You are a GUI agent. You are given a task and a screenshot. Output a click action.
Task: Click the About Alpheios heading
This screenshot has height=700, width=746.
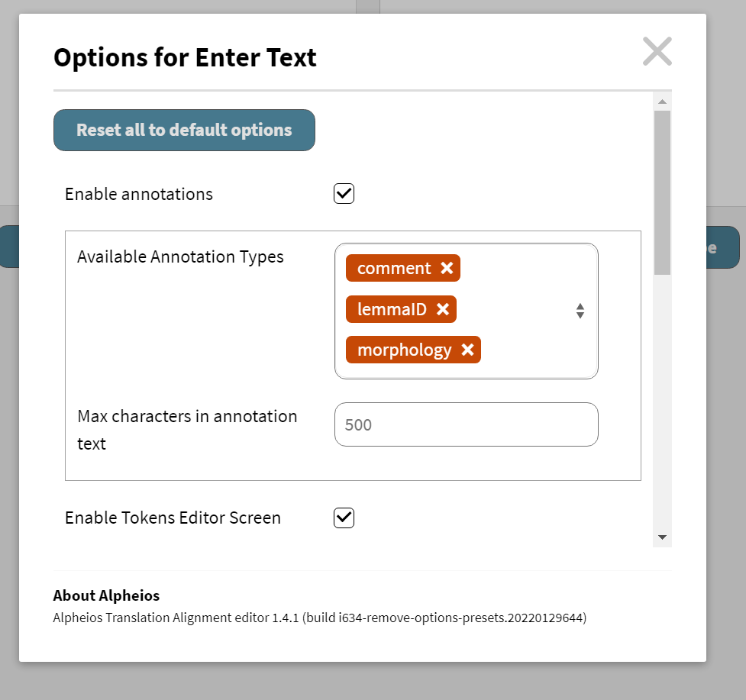click(x=106, y=595)
